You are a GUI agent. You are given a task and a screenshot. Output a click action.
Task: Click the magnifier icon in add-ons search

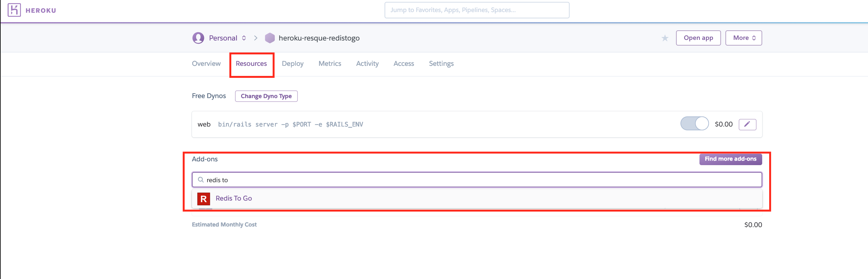[201, 180]
